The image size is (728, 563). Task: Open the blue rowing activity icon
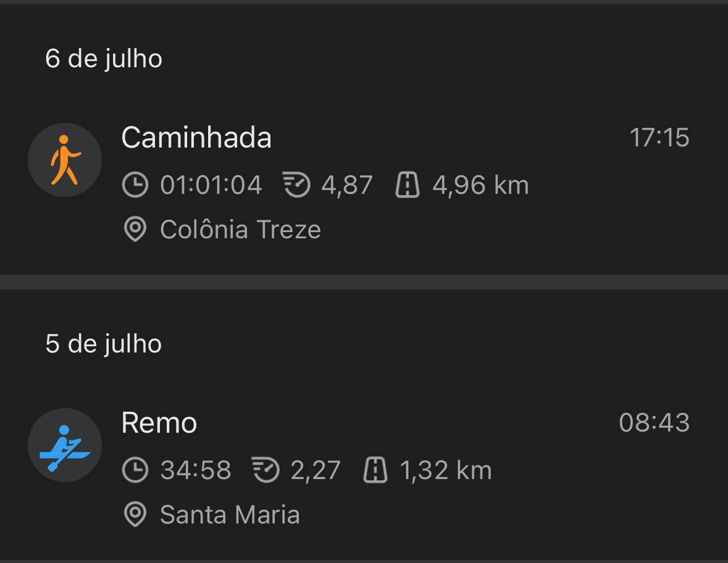point(65,445)
